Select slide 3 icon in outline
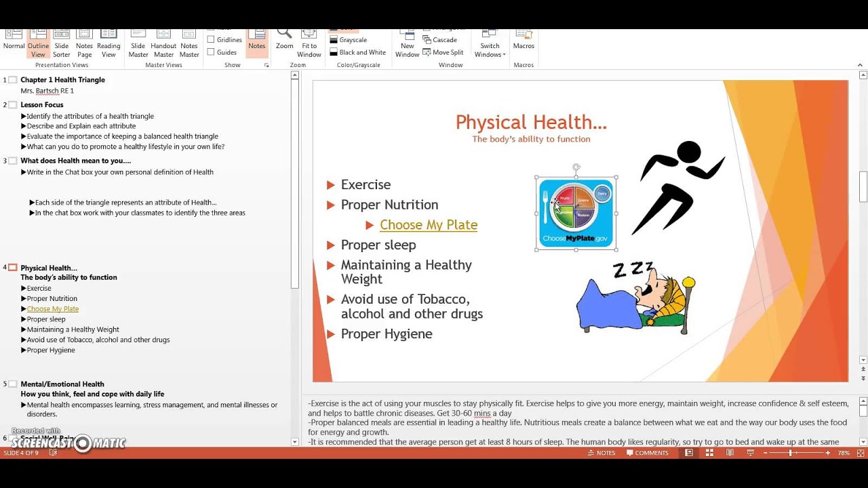Screen dimensions: 868x488 click(13, 161)
